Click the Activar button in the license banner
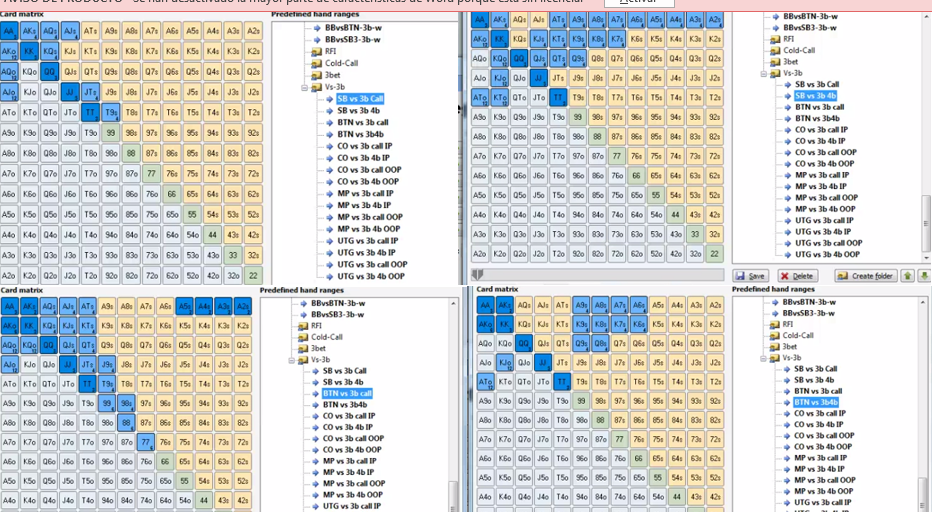This screenshot has height=513, width=932. pos(638,2)
